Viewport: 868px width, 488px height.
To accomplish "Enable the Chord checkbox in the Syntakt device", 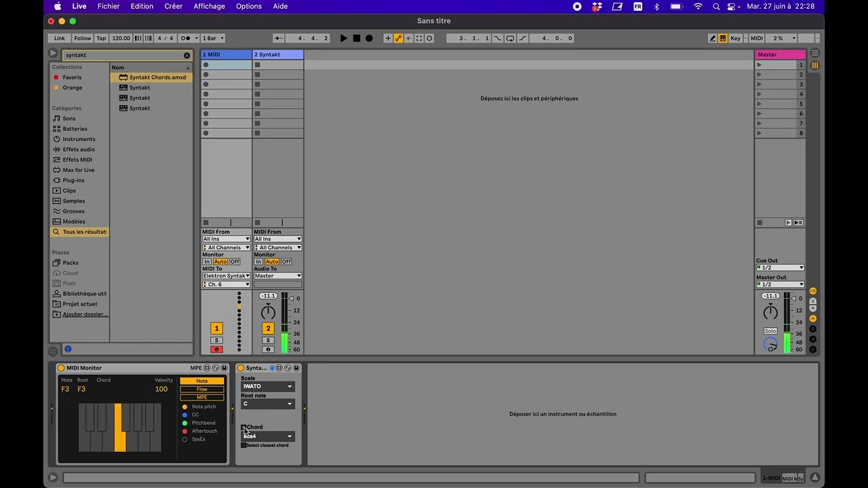I will tap(244, 427).
